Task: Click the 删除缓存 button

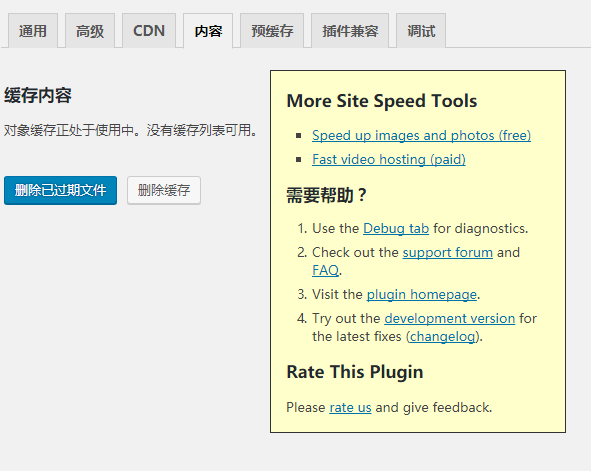Action: (164, 190)
